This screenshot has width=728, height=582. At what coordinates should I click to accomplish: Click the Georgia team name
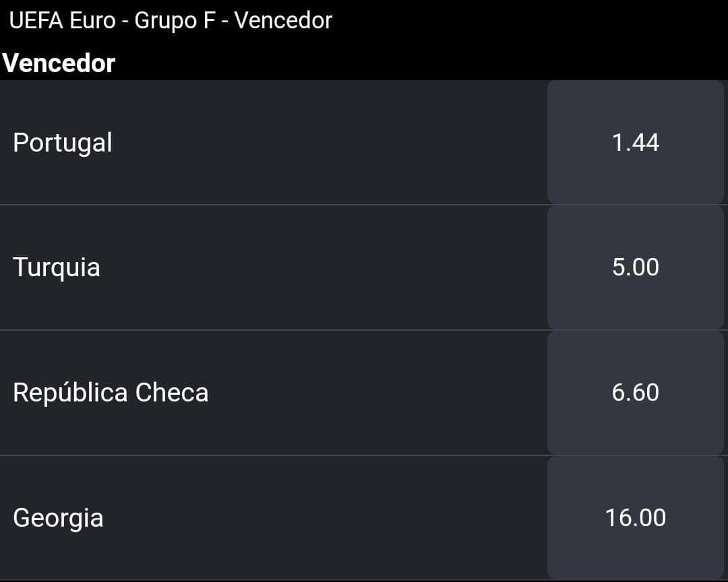point(58,518)
